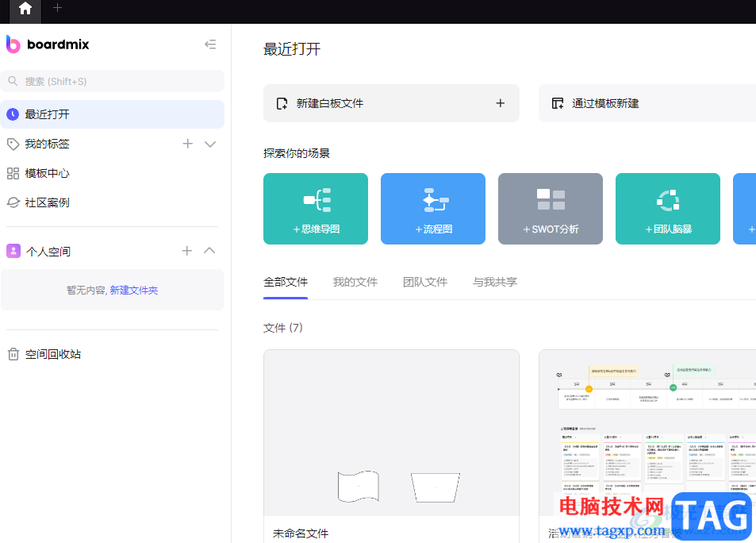Click the boardmix logo
This screenshot has width=756, height=543.
pos(48,44)
